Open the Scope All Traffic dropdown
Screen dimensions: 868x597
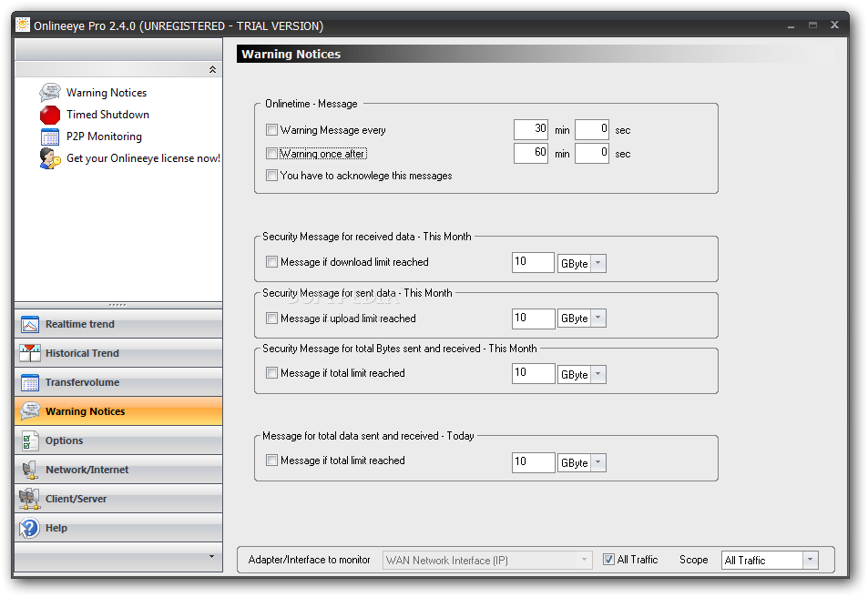click(x=811, y=560)
